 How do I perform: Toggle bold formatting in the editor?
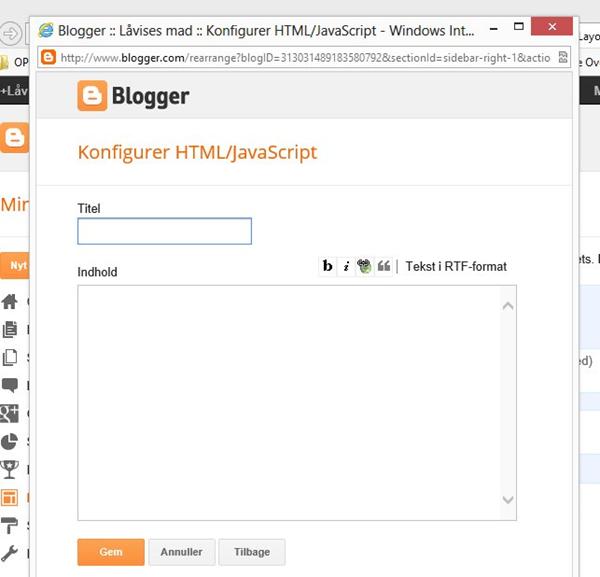(327, 266)
